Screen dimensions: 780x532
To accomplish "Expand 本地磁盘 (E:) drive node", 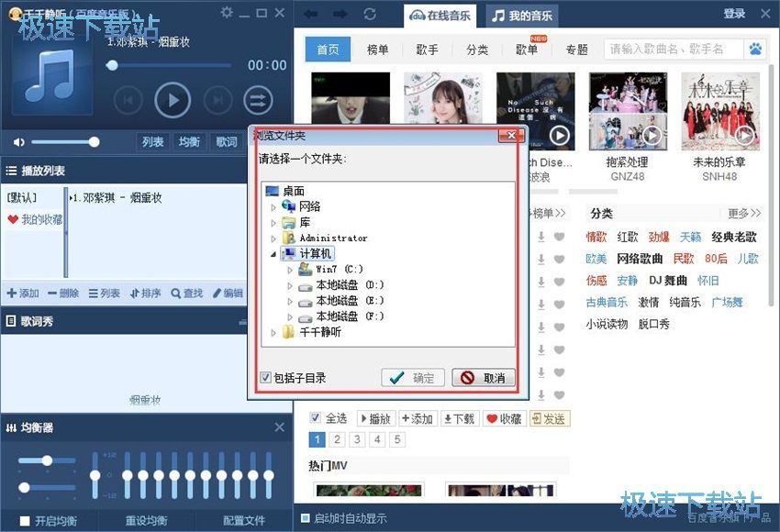I will [290, 301].
